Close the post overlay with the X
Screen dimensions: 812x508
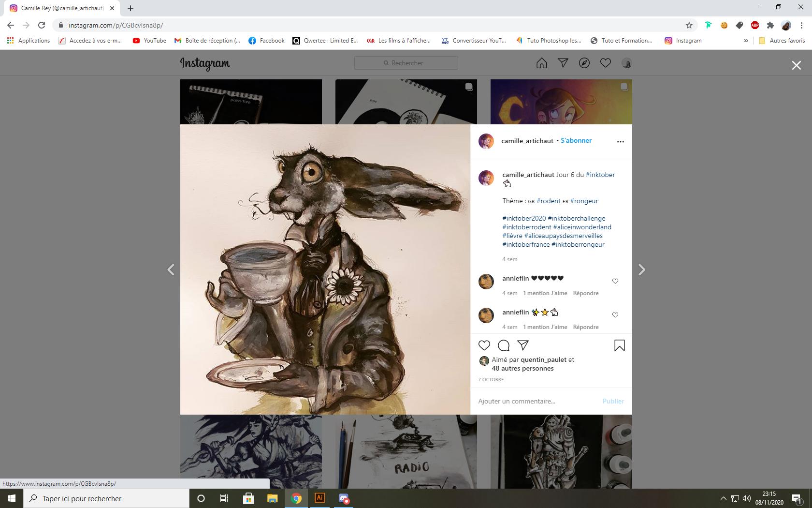tap(797, 65)
